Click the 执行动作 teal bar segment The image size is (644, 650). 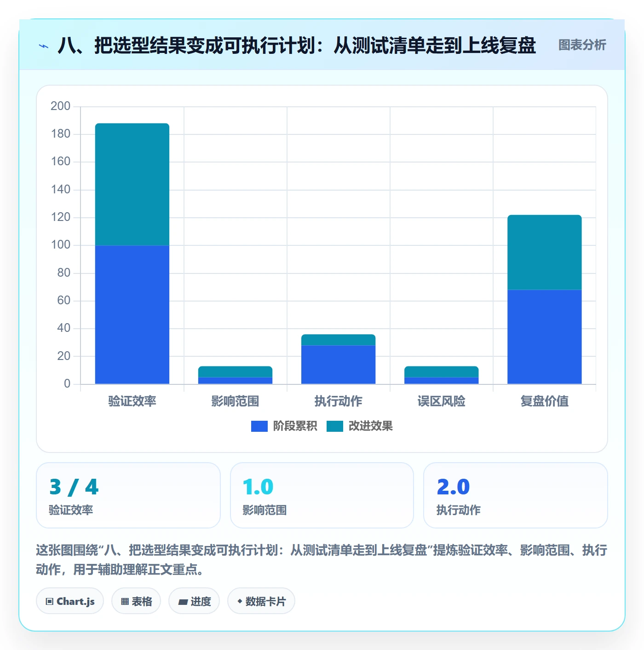[x=338, y=340]
